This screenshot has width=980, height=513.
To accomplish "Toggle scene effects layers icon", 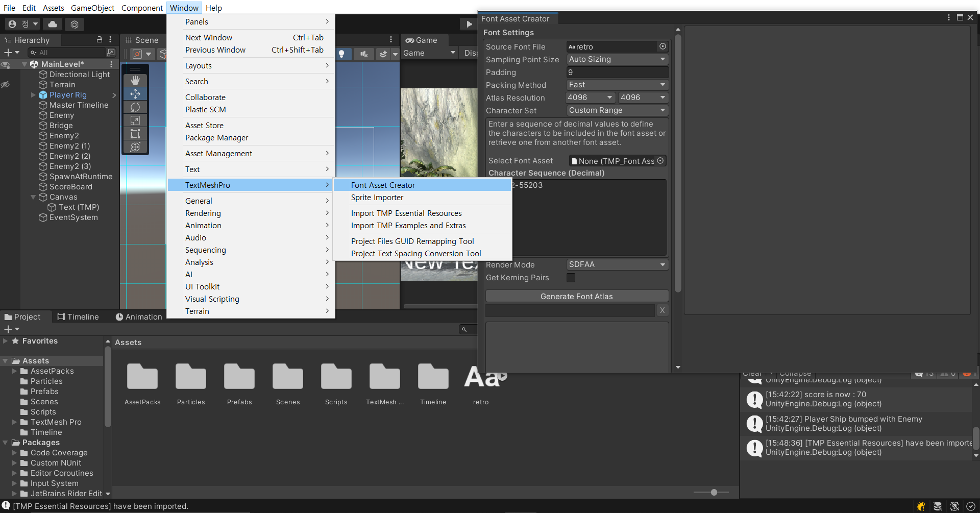I will pos(383,54).
